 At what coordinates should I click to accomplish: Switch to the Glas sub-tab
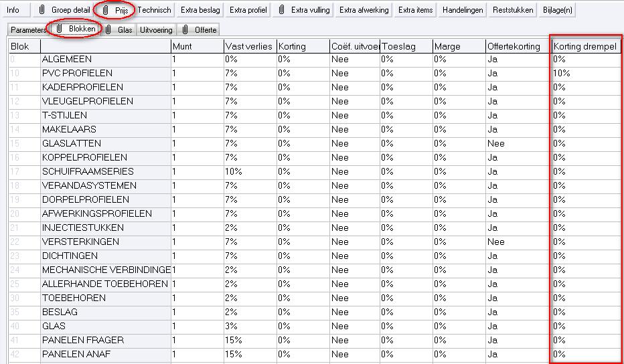(119, 30)
